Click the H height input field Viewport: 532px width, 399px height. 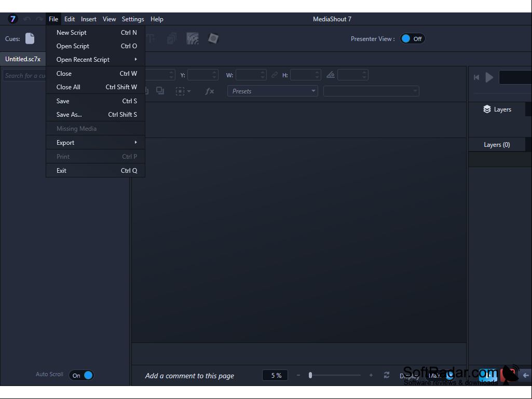pos(305,75)
